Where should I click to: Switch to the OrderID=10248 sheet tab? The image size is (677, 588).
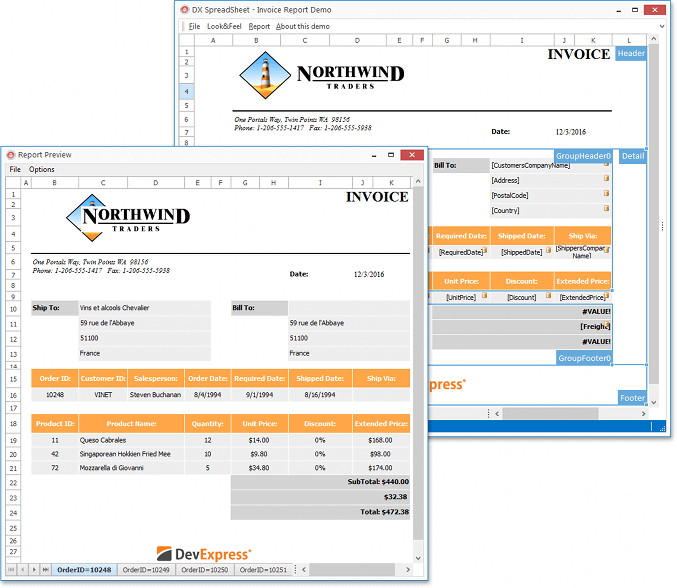coord(84,570)
